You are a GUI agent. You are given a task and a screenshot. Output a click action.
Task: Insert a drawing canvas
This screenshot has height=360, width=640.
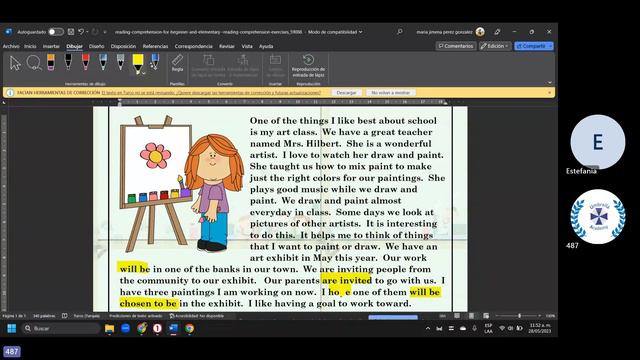276,65
